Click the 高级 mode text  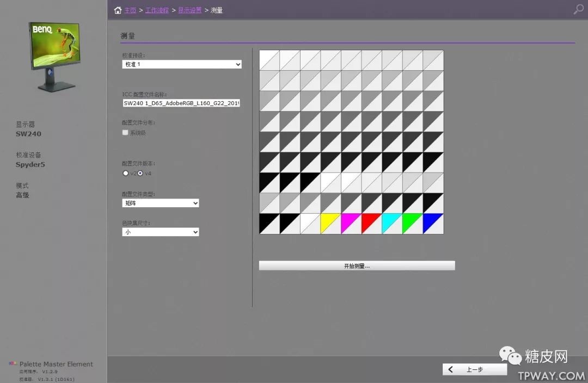point(22,195)
